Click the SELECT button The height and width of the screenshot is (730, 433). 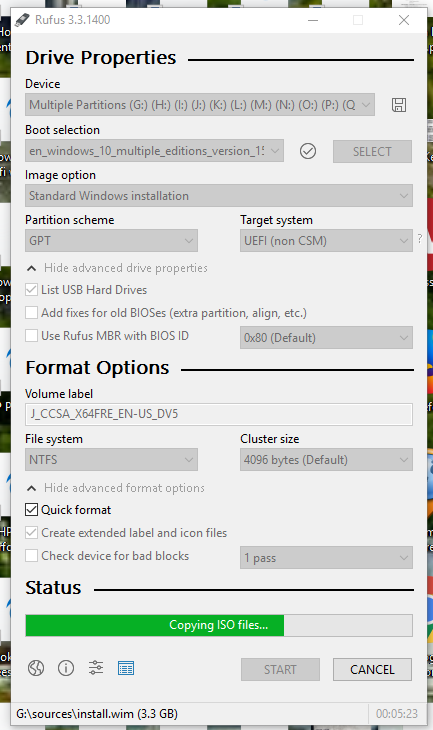tap(372, 151)
